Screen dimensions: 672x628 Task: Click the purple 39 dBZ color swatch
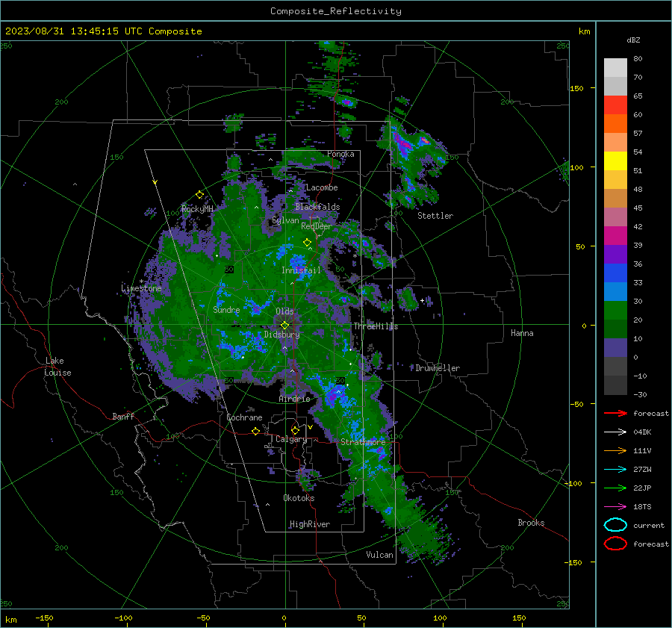click(x=615, y=255)
